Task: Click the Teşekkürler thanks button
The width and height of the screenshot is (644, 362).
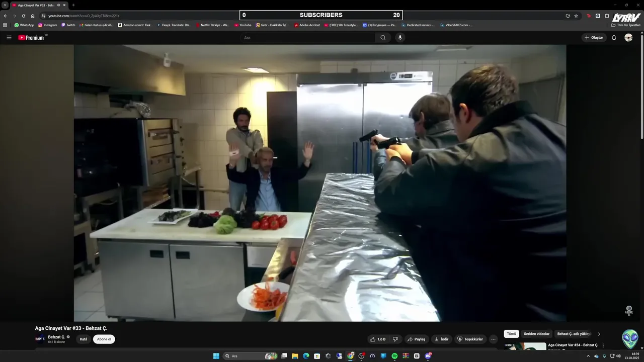Action: click(x=470, y=339)
